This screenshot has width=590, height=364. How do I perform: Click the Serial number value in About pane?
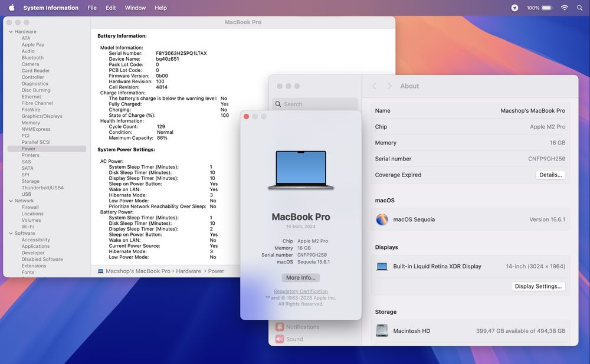tap(546, 159)
